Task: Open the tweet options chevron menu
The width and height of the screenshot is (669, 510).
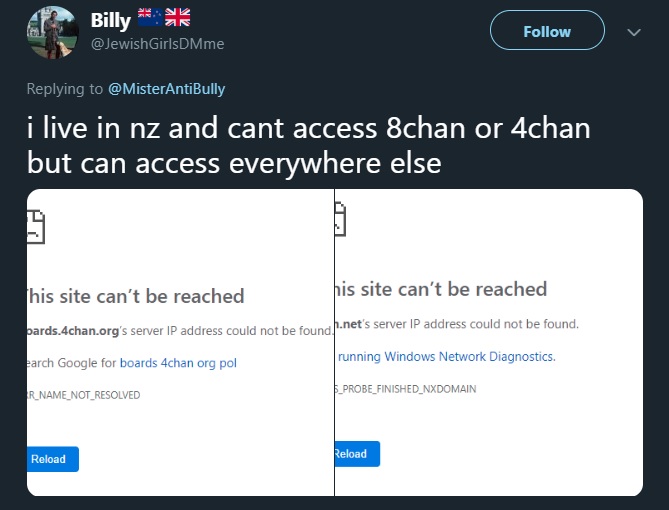Action: pos(633,32)
